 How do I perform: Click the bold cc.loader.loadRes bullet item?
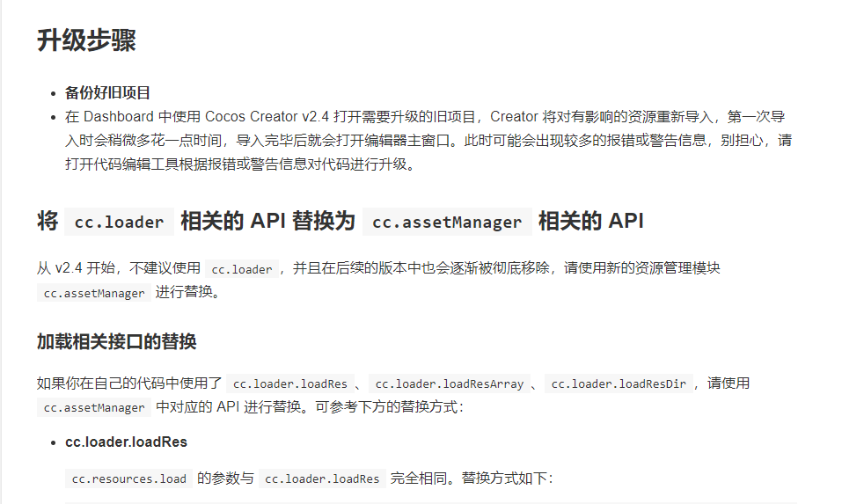tap(126, 442)
